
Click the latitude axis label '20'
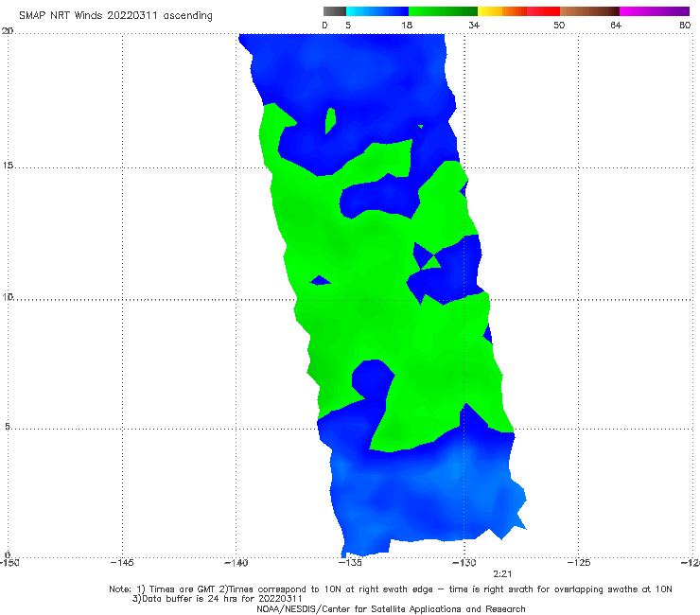coord(8,30)
